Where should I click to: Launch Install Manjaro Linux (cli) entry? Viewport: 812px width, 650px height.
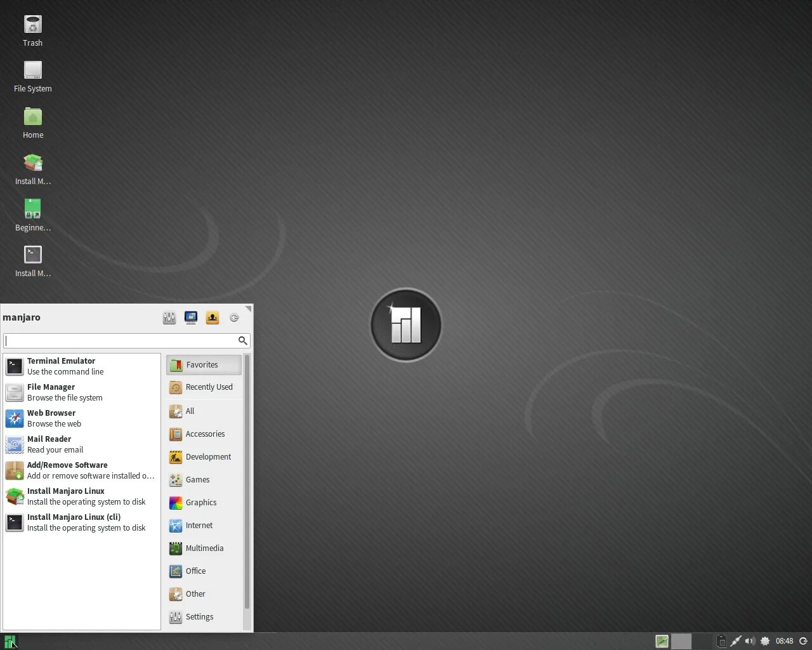click(81, 522)
